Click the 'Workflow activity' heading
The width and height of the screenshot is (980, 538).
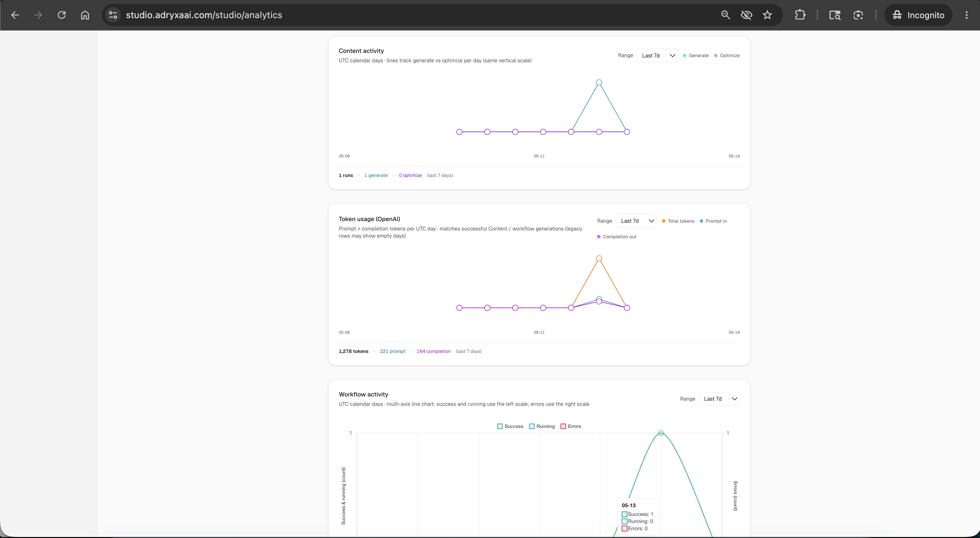pyautogui.click(x=363, y=394)
